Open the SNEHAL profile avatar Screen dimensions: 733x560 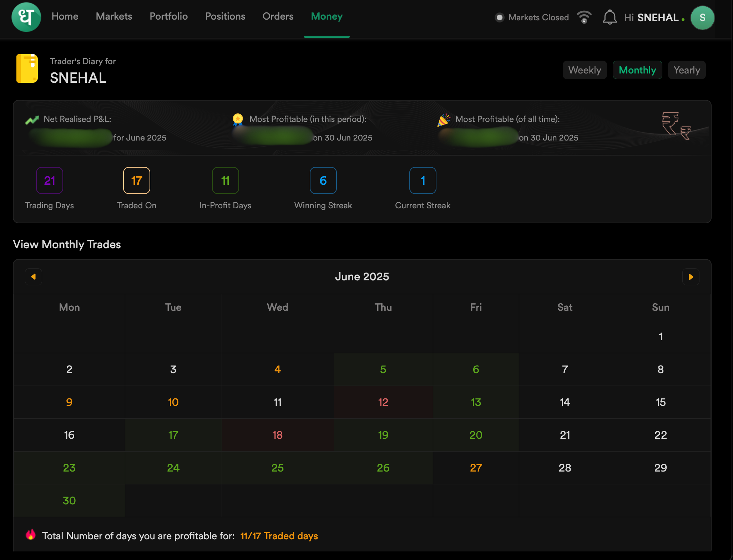click(x=702, y=17)
